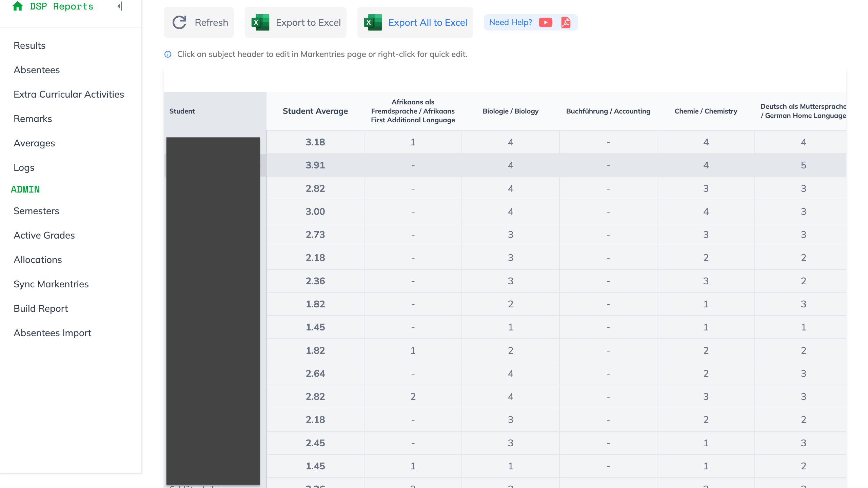Open the Build Report page
Viewport: 868px width, 488px height.
tap(41, 308)
